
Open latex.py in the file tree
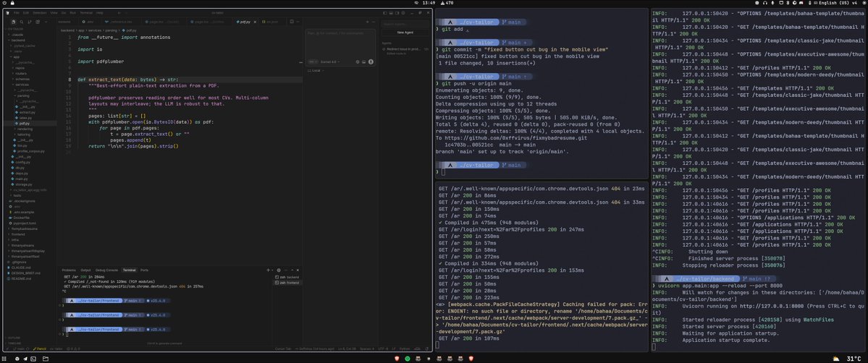25,118
